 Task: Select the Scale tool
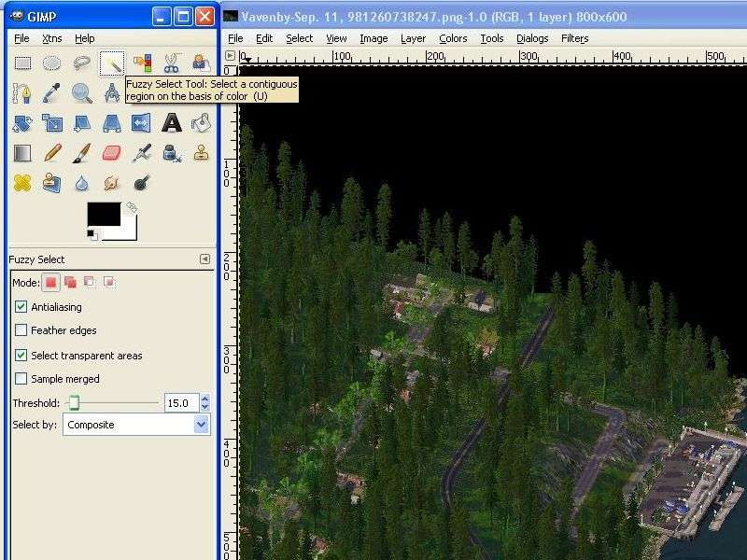point(52,123)
